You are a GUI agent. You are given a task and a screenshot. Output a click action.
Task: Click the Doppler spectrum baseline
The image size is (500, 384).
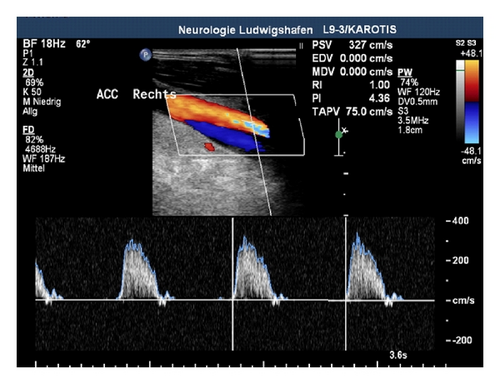pos(235,300)
